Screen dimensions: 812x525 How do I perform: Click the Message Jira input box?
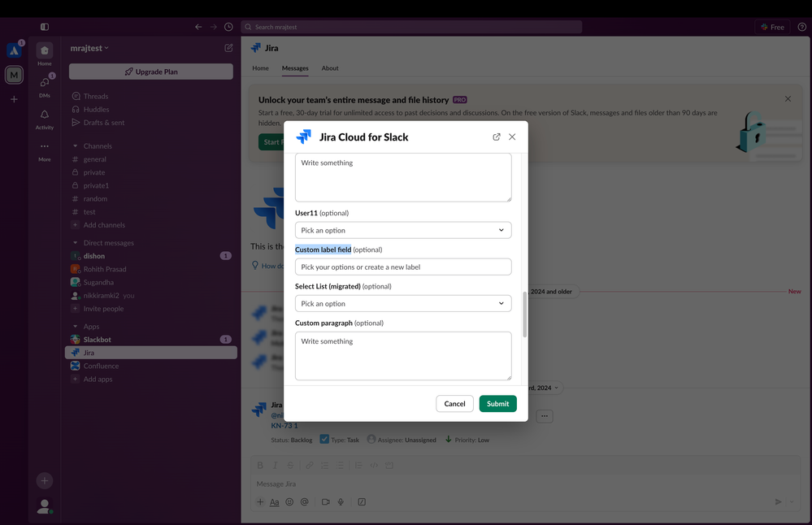click(x=525, y=484)
